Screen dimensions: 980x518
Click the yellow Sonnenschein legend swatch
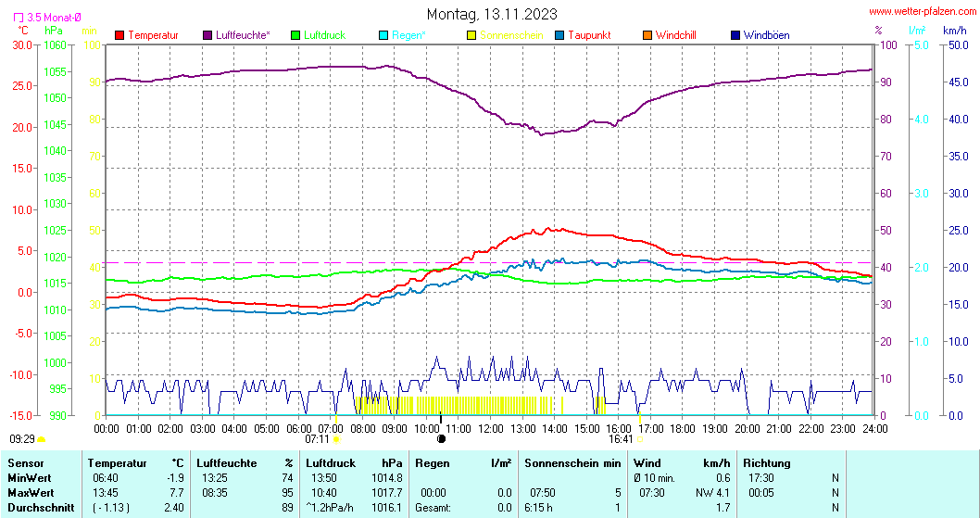coord(471,35)
